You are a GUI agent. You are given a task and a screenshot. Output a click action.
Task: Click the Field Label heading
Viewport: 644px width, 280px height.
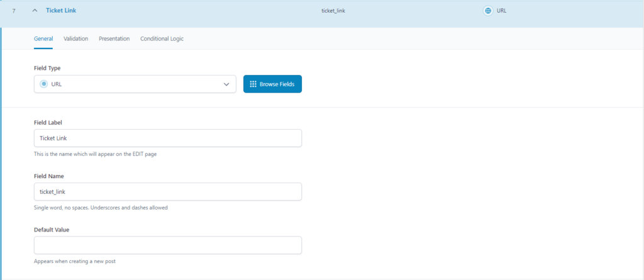(48, 123)
